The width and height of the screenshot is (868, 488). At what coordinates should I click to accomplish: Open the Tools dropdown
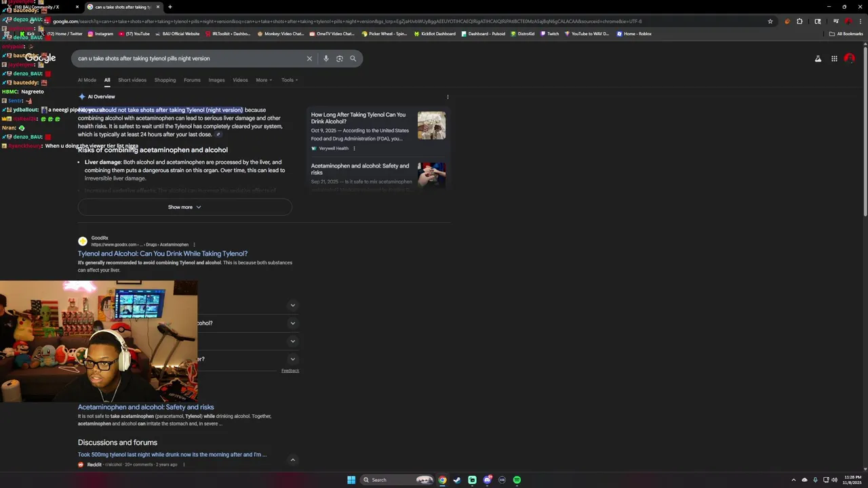coord(290,80)
